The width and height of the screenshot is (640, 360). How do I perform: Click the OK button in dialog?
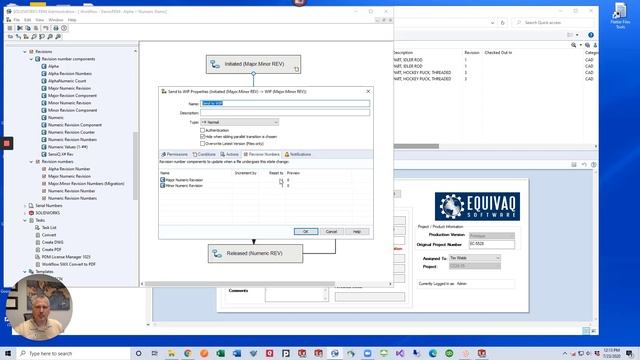tap(306, 231)
